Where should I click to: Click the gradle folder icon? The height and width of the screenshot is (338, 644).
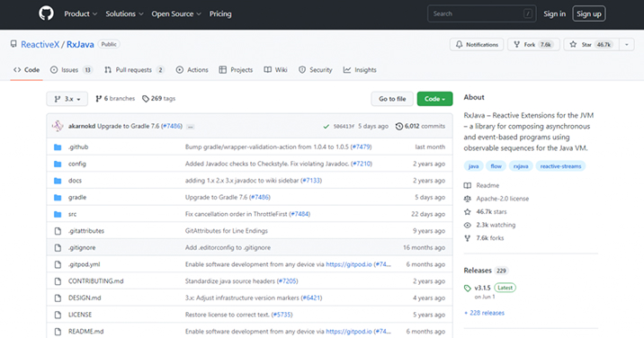pos(58,198)
